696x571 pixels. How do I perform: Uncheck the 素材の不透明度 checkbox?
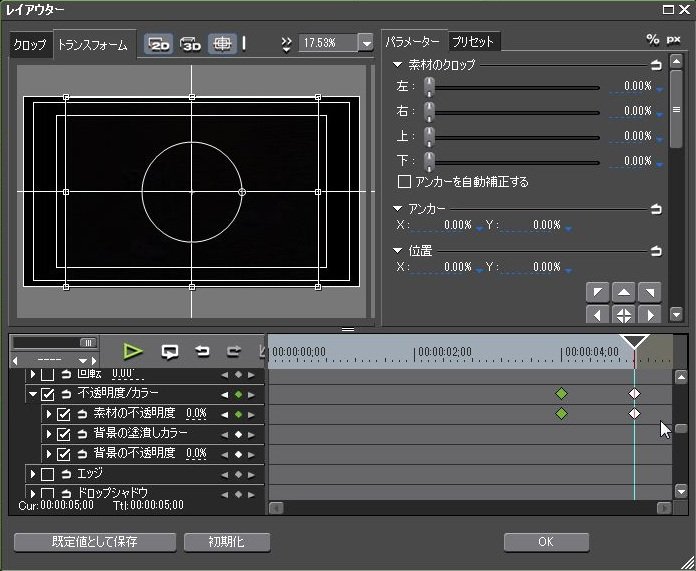click(63, 414)
